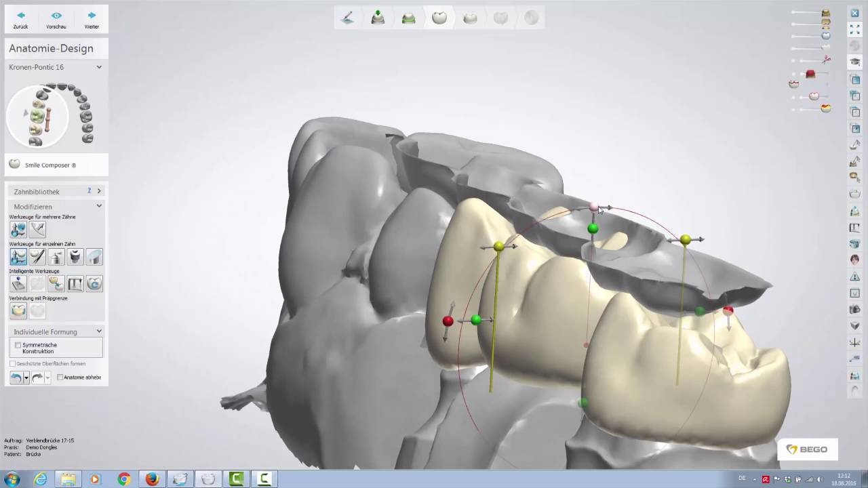Click the Zurück back arrow button
Screen dimensions: 868x488
tap(20, 19)
